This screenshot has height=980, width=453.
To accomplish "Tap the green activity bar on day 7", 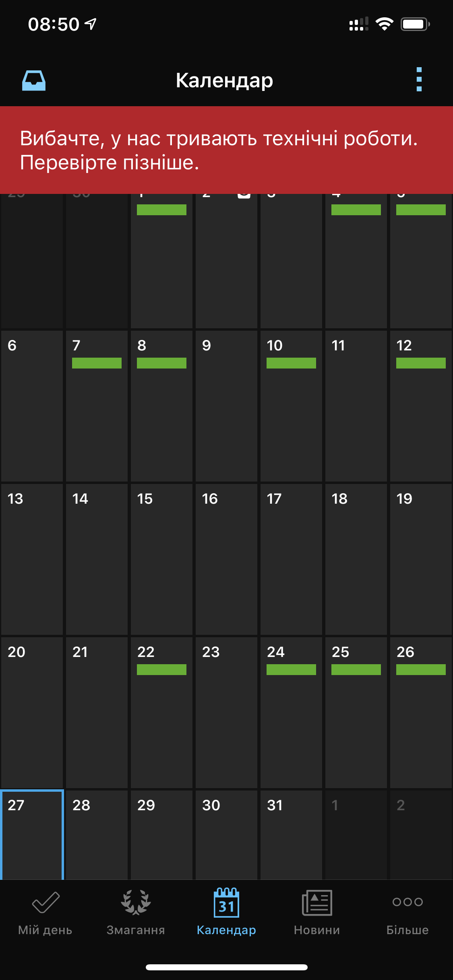I will (97, 363).
